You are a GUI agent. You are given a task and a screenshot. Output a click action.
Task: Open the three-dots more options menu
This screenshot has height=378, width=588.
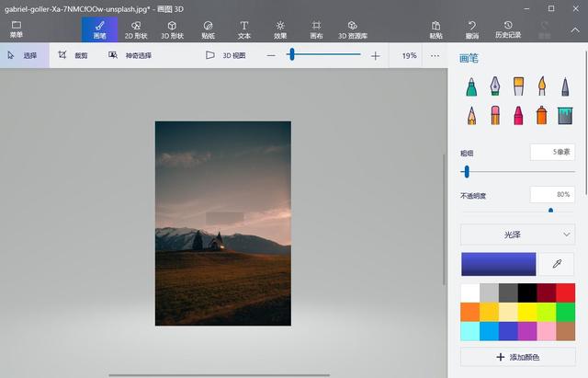[x=435, y=55]
